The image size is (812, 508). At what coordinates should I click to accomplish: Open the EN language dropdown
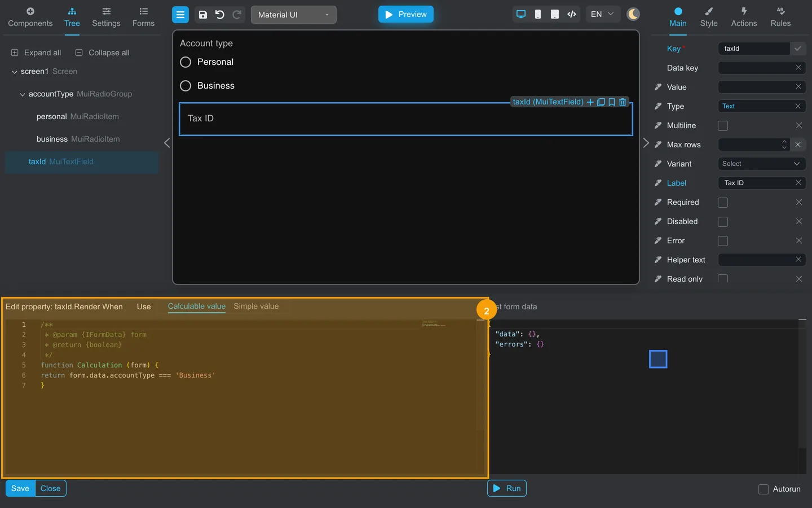602,14
